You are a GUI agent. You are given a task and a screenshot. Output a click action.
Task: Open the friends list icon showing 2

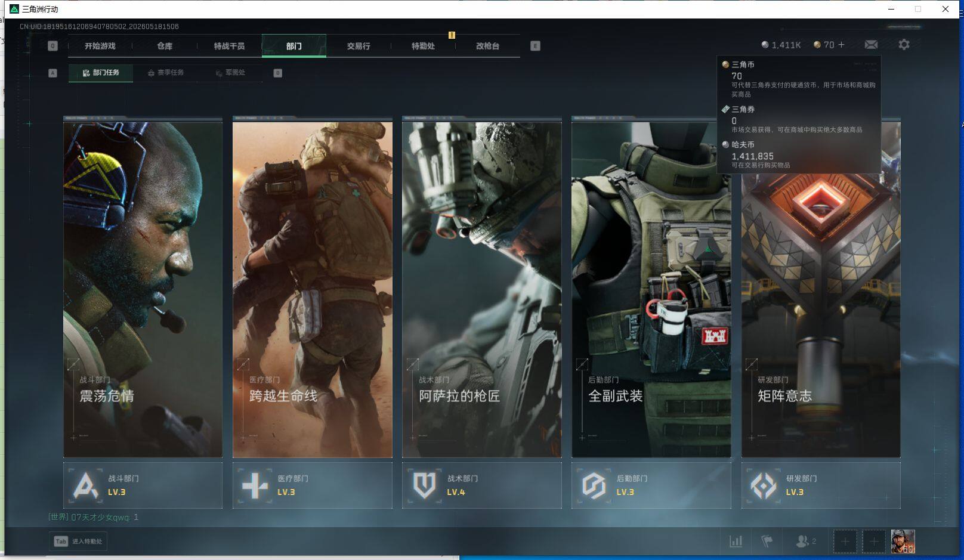tap(806, 542)
